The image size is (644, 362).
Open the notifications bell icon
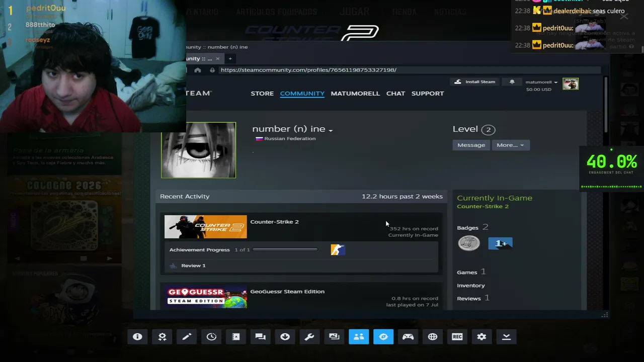click(512, 81)
